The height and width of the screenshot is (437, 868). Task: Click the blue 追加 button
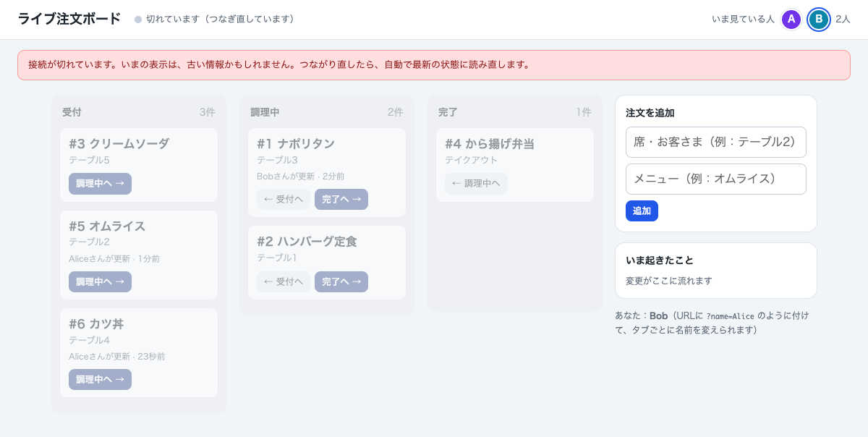[x=642, y=211]
